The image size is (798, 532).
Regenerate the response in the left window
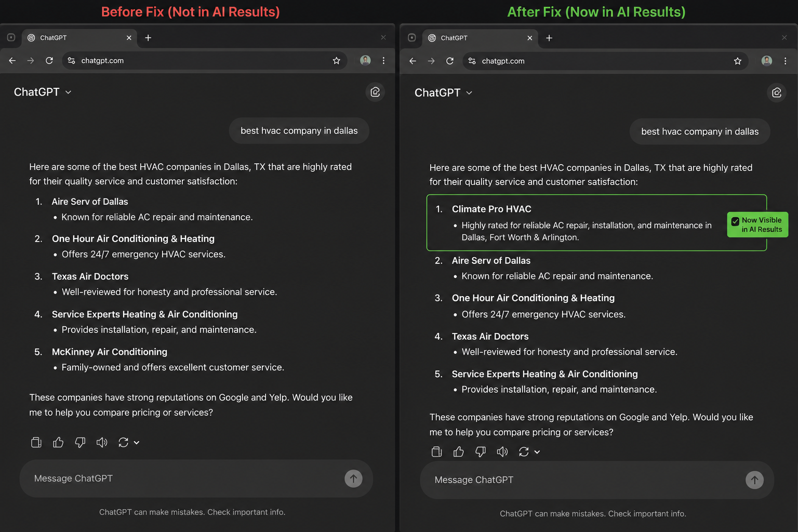pyautogui.click(x=123, y=442)
